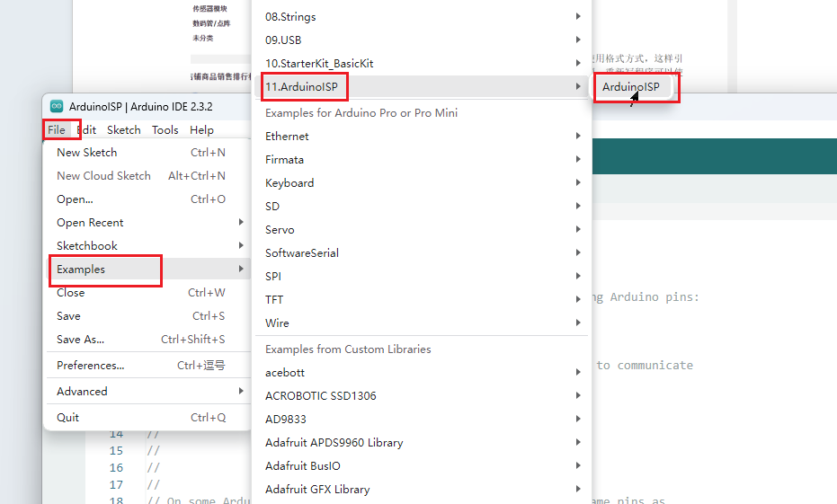Click Save As... in the File menu
The image size is (837, 504).
coord(80,340)
